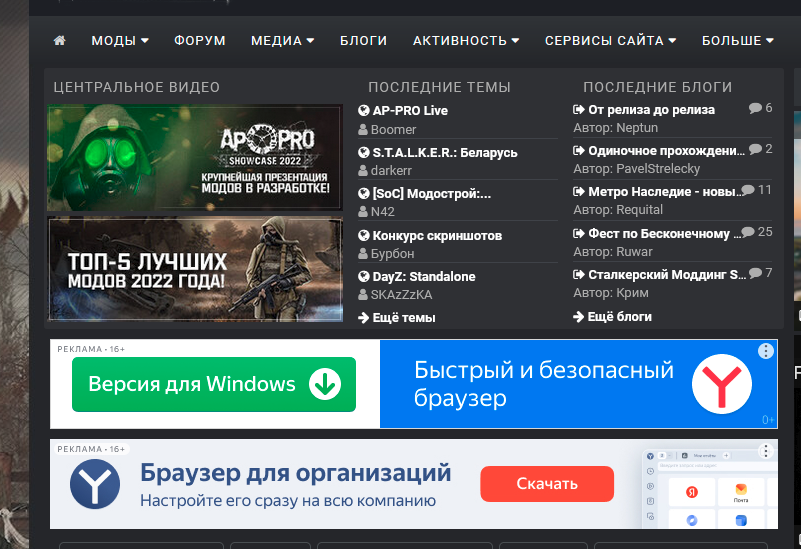Click author line Автор: Крим
Screen dimensions: 801x549
tap(611, 293)
